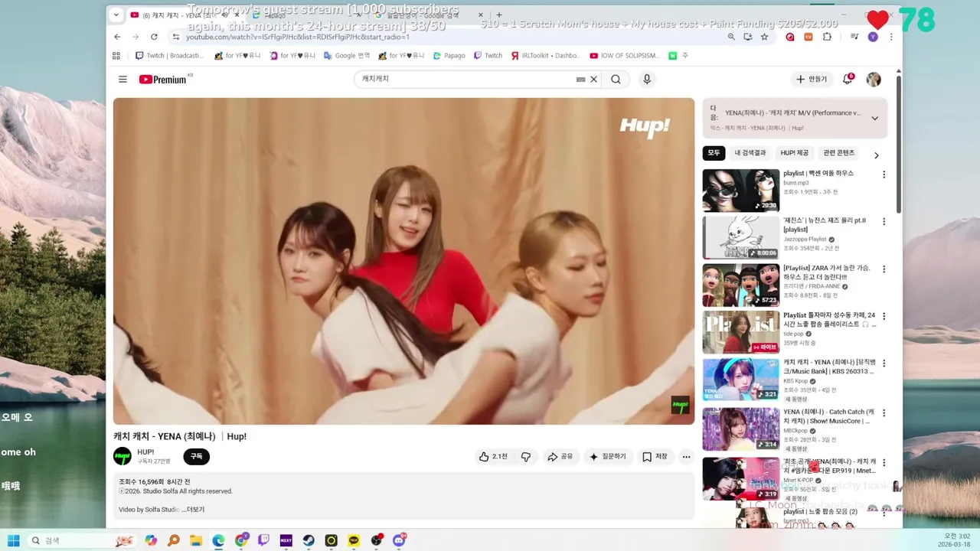Open browser tab search dropdown arrow
This screenshot has width=980, height=551.
[x=116, y=15]
